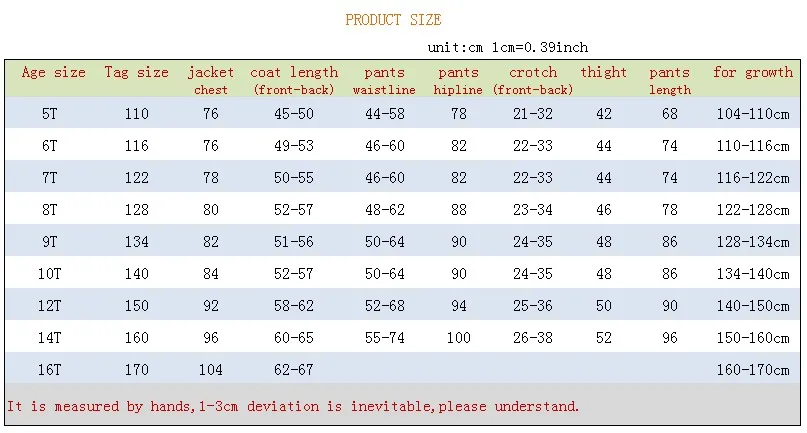Click the for growth header
Screen dimensions: 807x433
pyautogui.click(x=753, y=72)
